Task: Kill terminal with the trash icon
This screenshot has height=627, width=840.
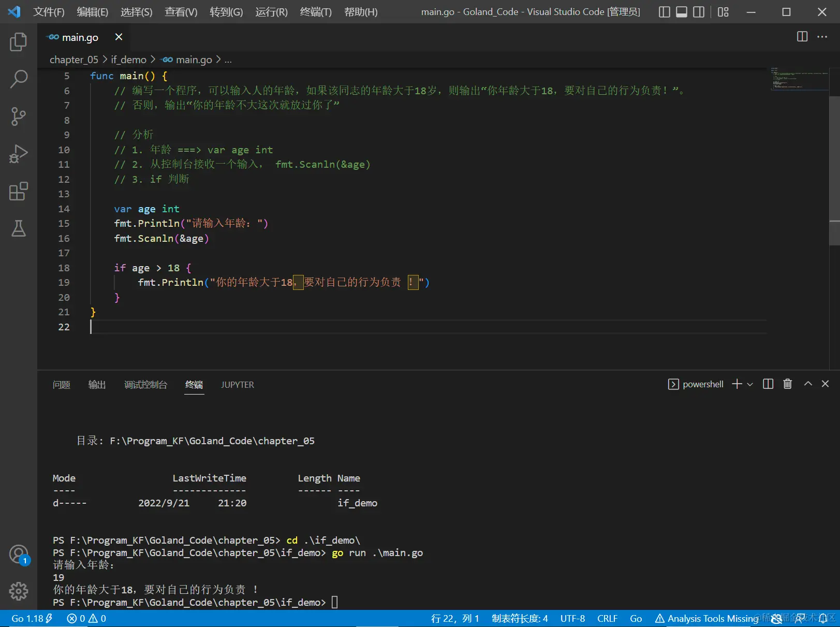Action: pyautogui.click(x=787, y=384)
